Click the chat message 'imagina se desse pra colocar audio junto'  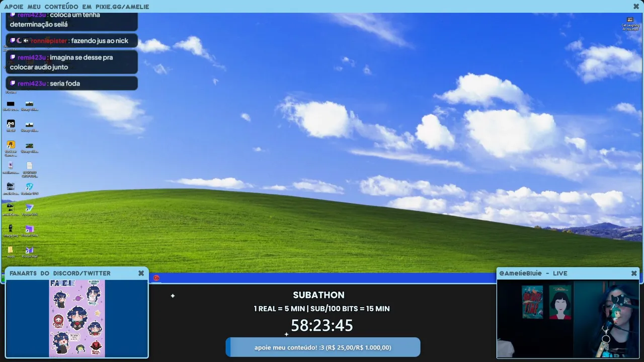coord(72,62)
